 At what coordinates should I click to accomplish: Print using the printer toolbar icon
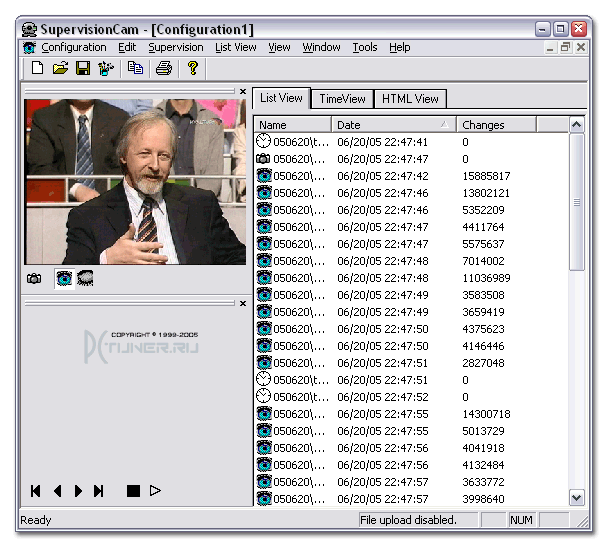click(x=164, y=68)
